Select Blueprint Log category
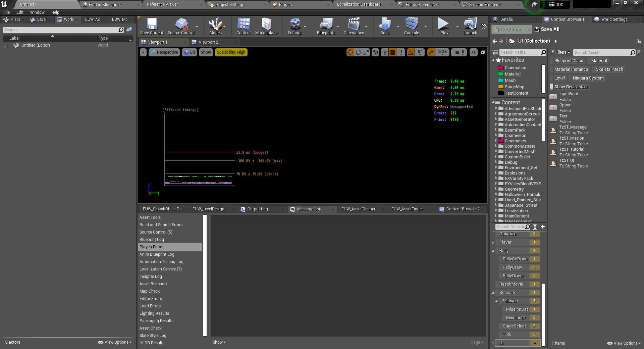 click(170, 240)
